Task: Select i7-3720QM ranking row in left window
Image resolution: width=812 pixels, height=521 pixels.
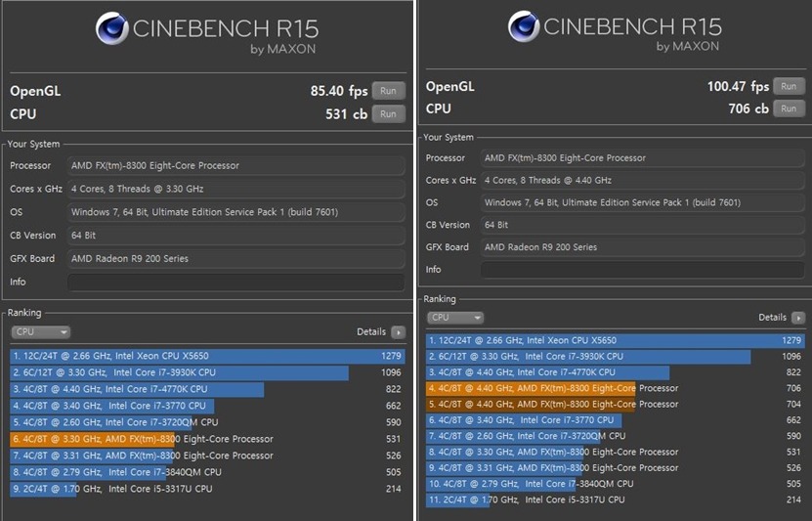Action: coord(207,422)
